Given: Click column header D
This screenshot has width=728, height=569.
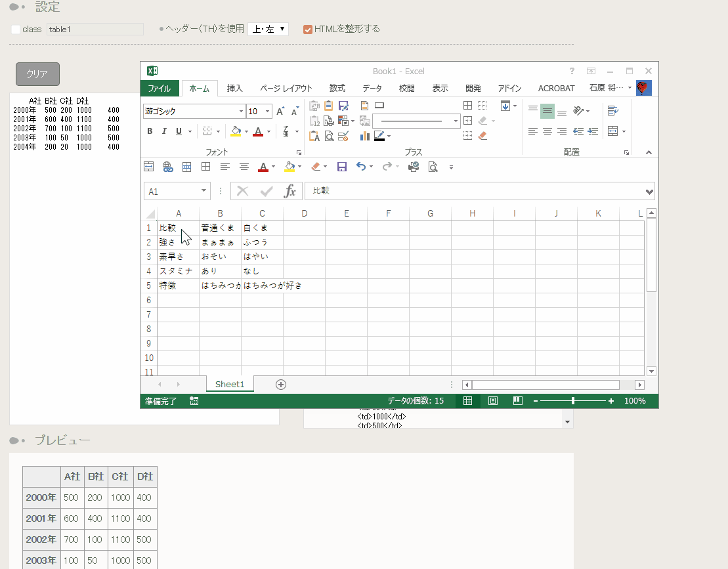Looking at the screenshot, I should pyautogui.click(x=304, y=213).
